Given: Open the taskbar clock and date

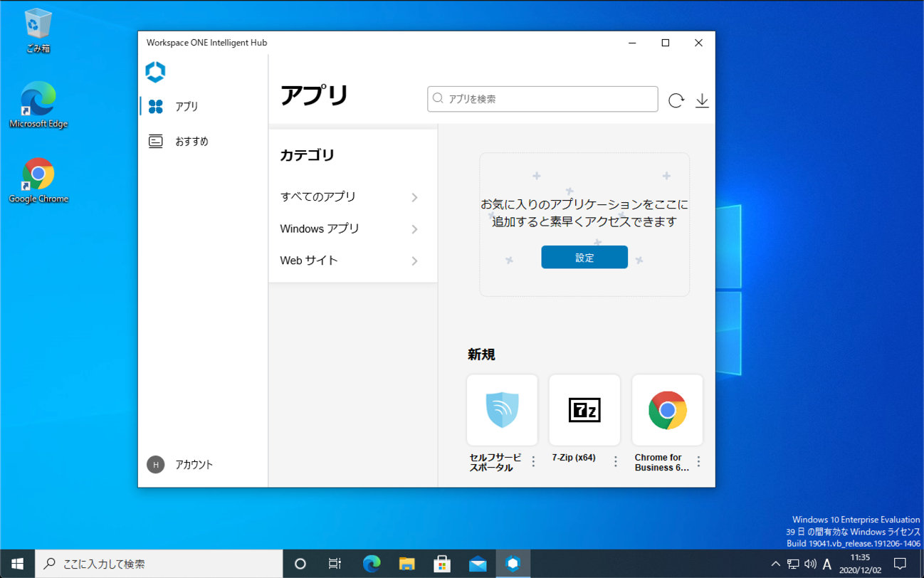Looking at the screenshot, I should (860, 564).
